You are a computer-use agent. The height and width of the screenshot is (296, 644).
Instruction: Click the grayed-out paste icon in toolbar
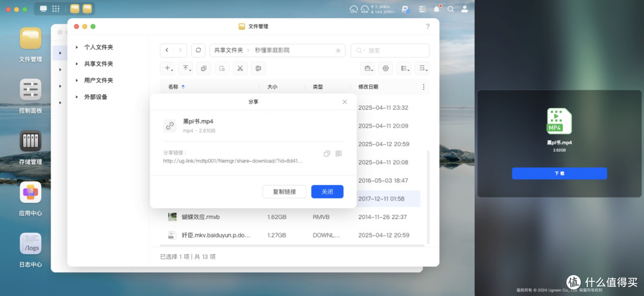tap(222, 68)
